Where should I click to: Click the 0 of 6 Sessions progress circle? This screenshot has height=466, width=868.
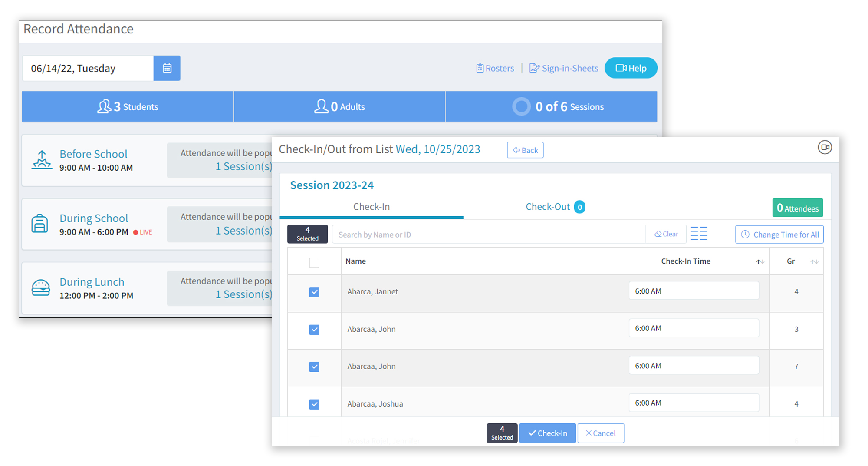[x=521, y=106]
